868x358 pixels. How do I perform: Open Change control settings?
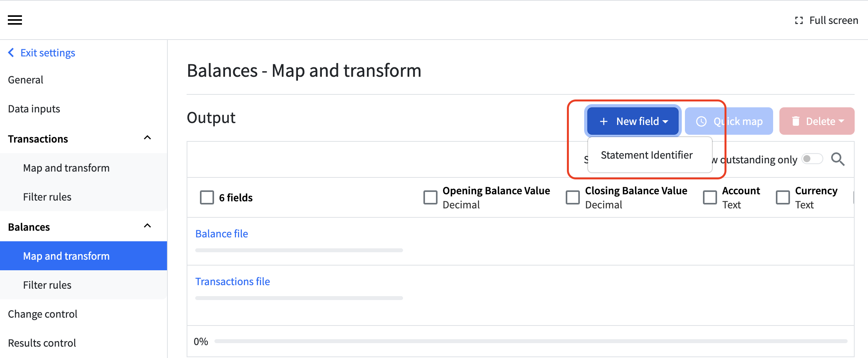pos(43,314)
